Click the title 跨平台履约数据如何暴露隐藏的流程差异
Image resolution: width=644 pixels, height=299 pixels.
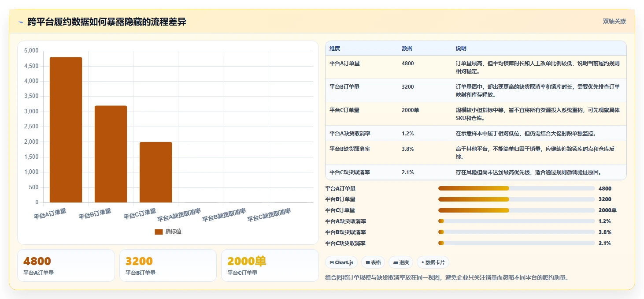pos(107,22)
